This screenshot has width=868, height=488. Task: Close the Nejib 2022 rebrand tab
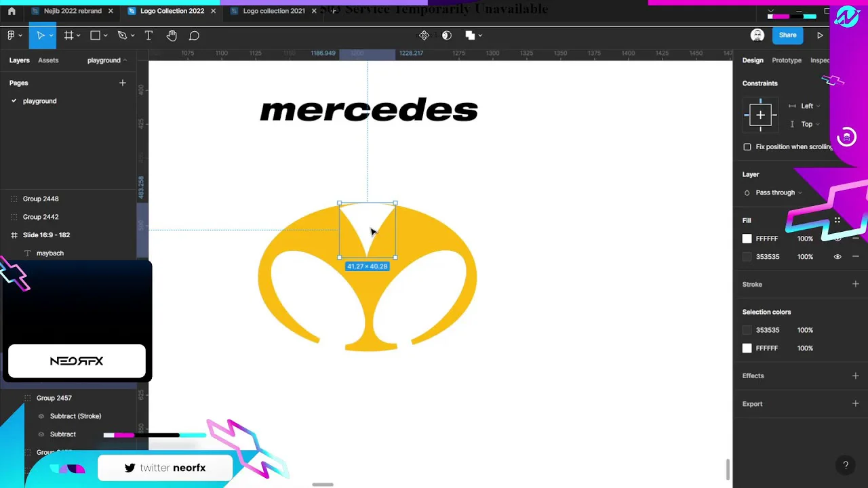pyautogui.click(x=111, y=11)
